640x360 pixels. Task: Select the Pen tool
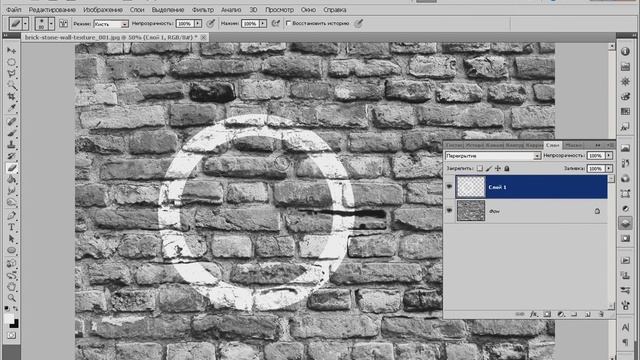tap(11, 215)
